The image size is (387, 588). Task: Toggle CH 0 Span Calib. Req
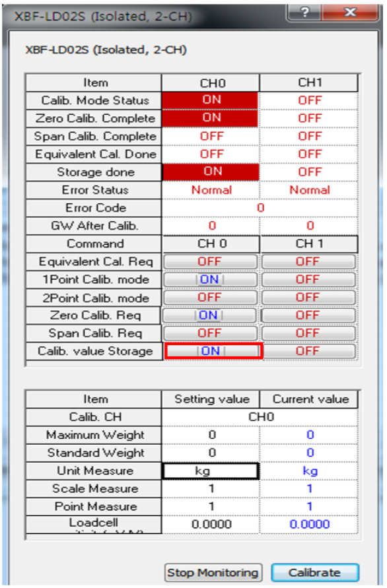[x=210, y=333]
